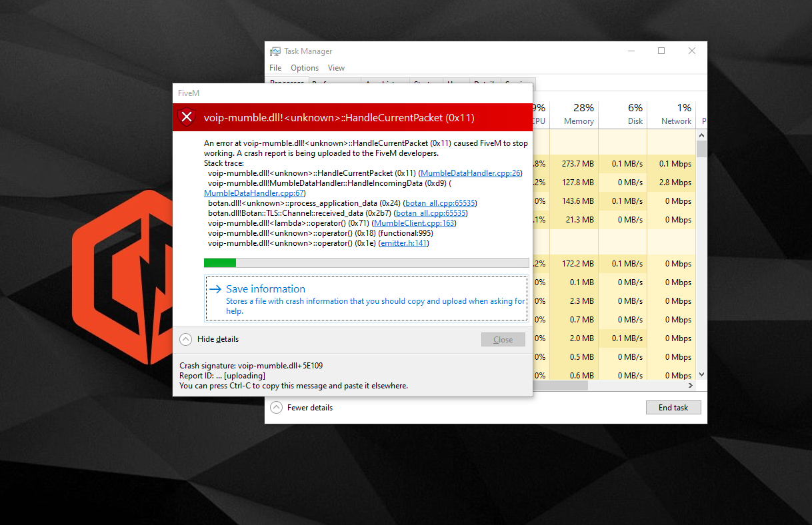This screenshot has width=812, height=525.
Task: Select the row with 127.8 MB memory
Action: [x=614, y=182]
